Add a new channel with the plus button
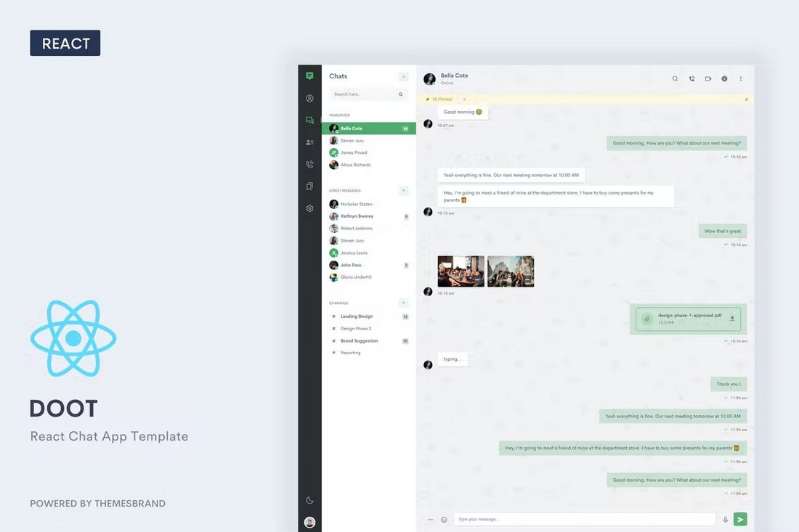 tap(404, 303)
